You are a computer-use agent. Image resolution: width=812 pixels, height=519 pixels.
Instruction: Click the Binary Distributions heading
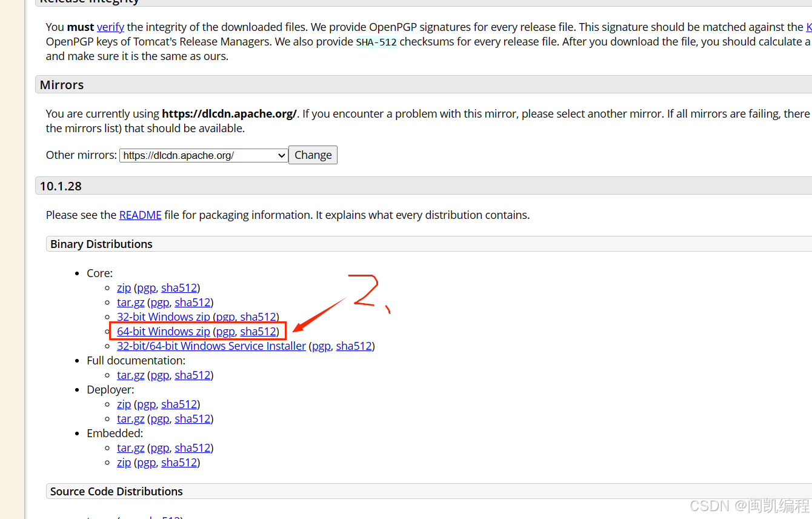pos(101,244)
